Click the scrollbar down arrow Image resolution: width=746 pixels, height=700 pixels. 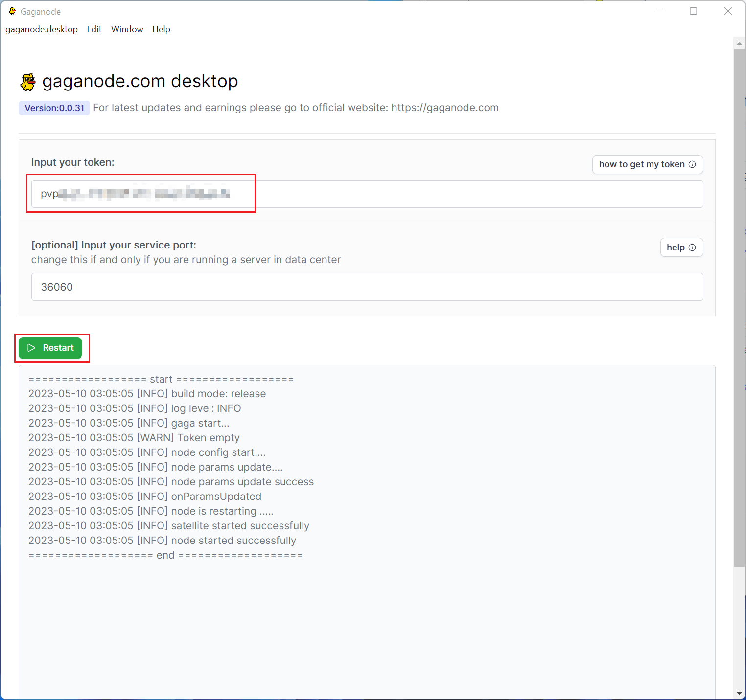click(739, 693)
